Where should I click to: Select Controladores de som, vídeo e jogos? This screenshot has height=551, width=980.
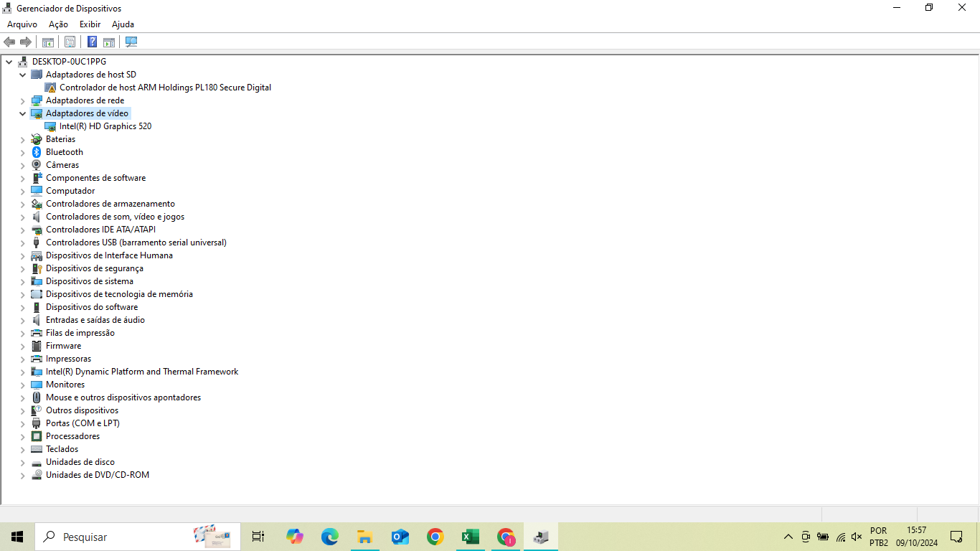[115, 217]
